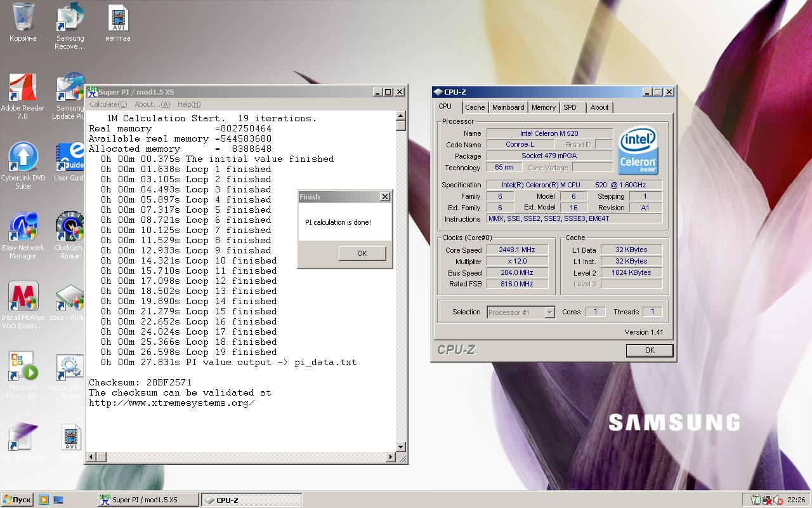Click the 'Loop 19 finished' line
Image resolution: width=812 pixels, height=508 pixels.
tap(232, 352)
